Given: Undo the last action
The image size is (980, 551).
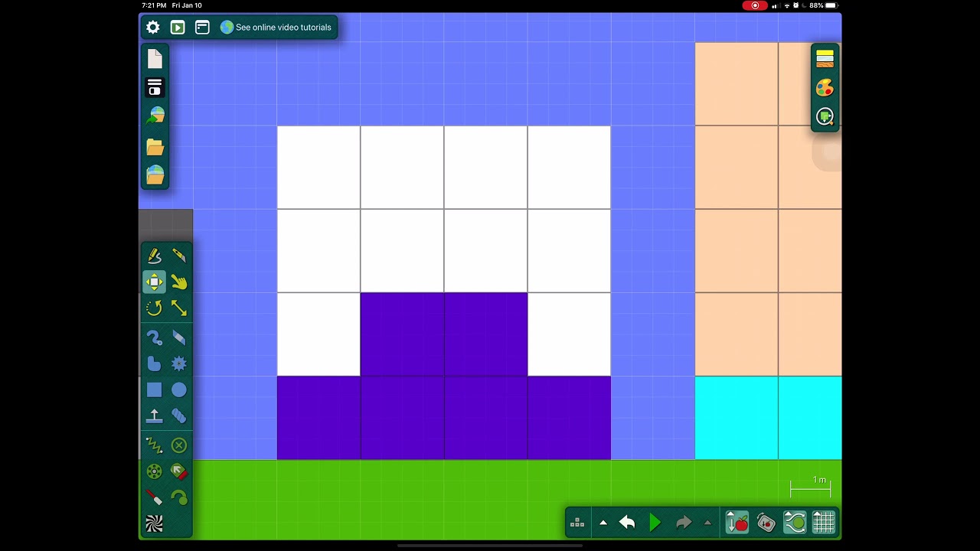Looking at the screenshot, I should tap(627, 523).
